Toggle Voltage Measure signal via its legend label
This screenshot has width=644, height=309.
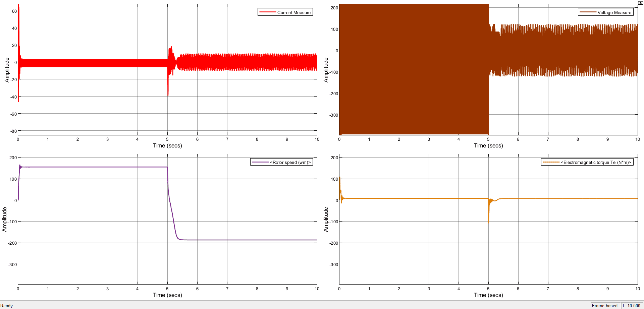pyautogui.click(x=614, y=13)
